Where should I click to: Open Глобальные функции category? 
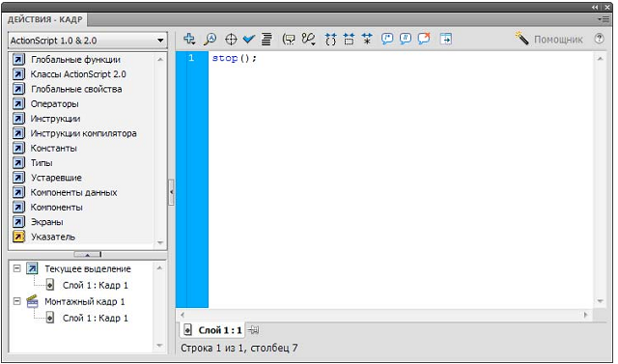click(x=75, y=60)
